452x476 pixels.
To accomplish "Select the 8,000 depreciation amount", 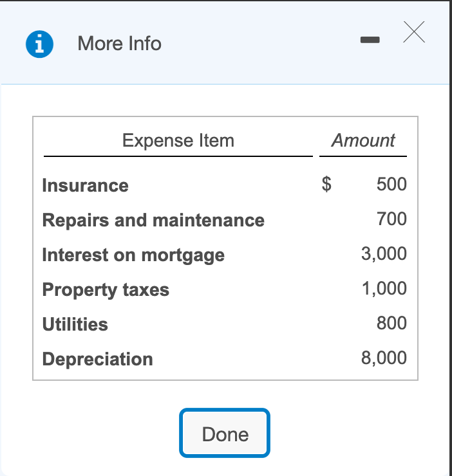I will 384,358.
